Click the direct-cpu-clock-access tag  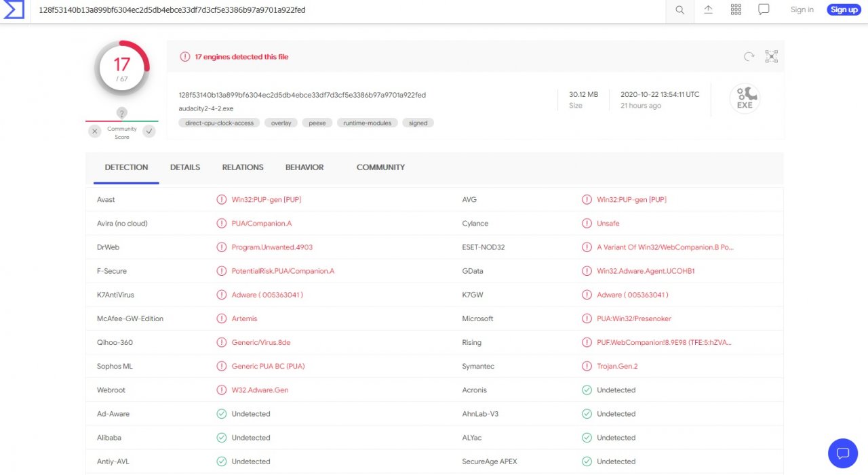click(220, 123)
